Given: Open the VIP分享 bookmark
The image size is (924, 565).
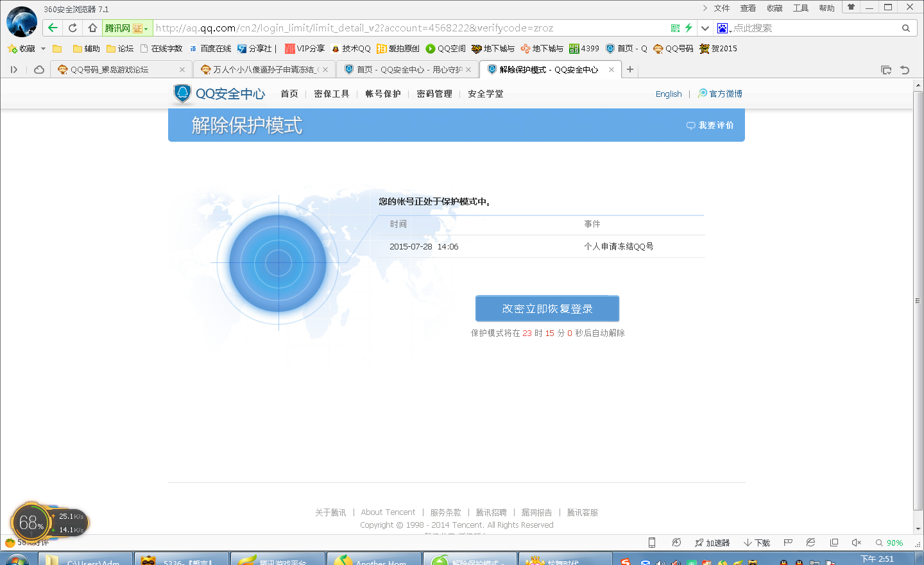Looking at the screenshot, I should (x=305, y=49).
